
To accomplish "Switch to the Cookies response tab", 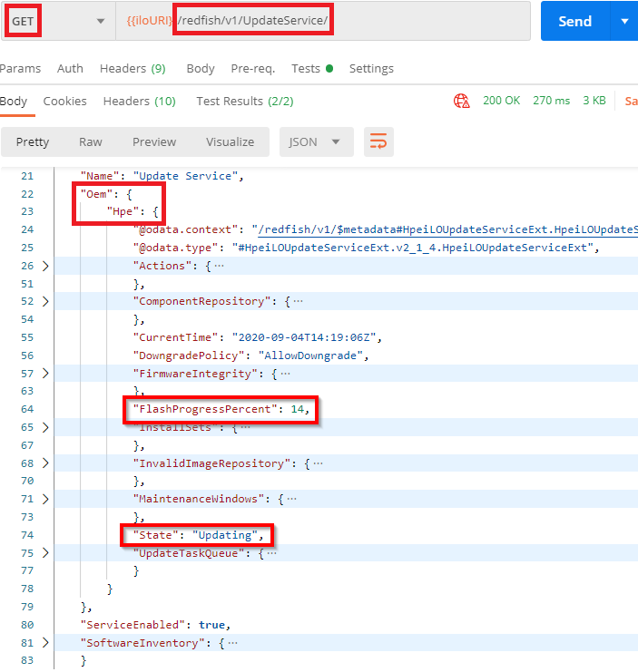I will tap(65, 102).
